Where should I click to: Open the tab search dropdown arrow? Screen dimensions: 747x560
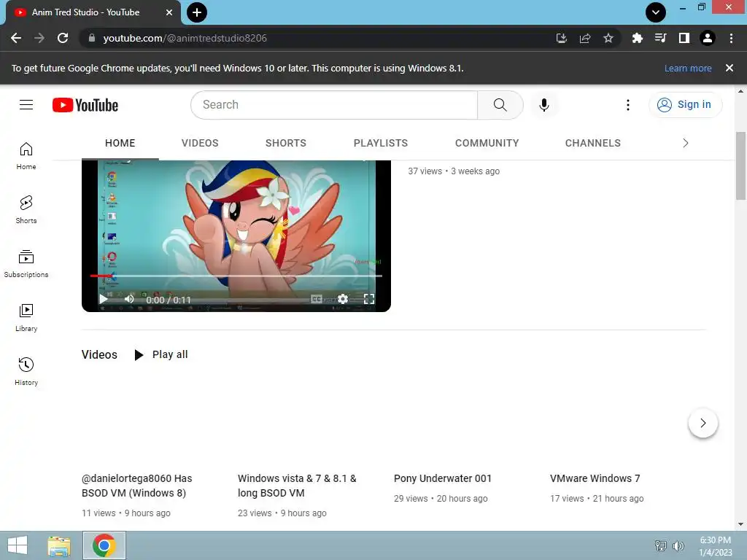click(x=656, y=12)
